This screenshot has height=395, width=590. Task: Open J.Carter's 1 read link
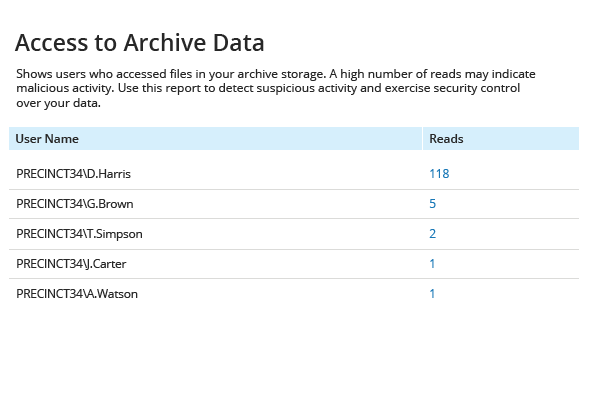pos(432,264)
